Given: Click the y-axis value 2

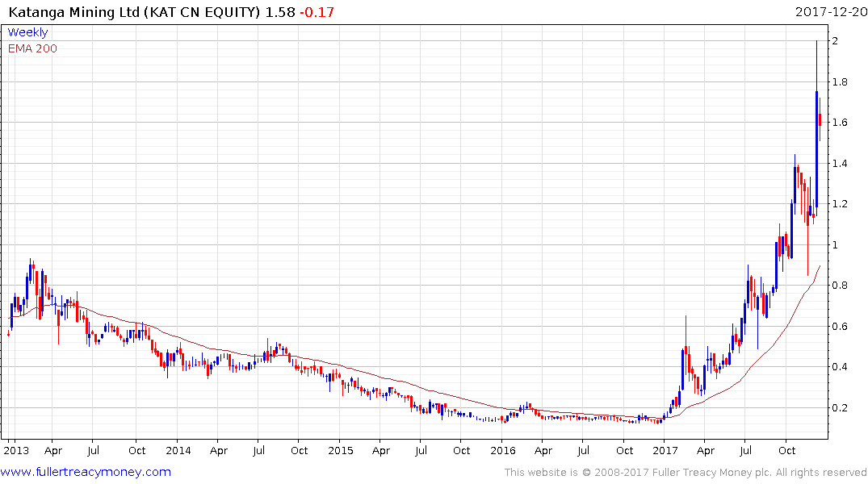Looking at the screenshot, I should [835, 41].
